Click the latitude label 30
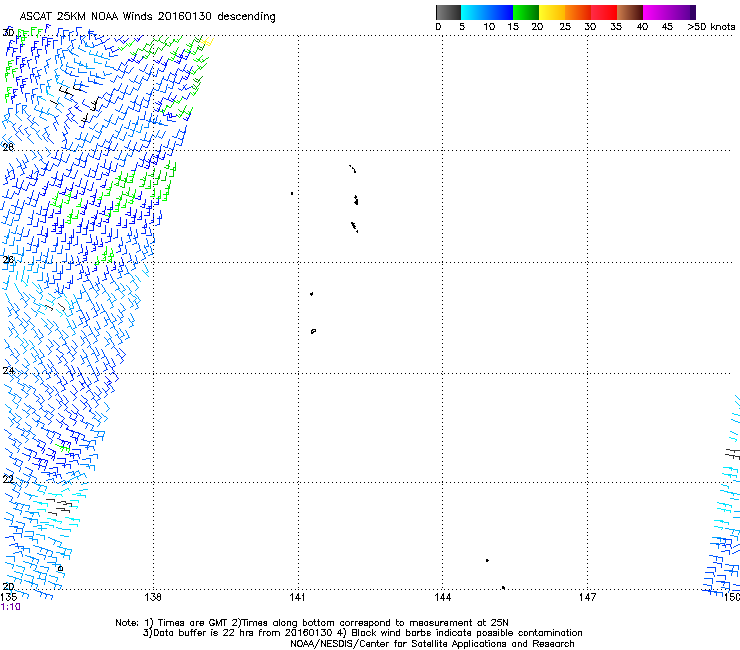 click(x=8, y=33)
